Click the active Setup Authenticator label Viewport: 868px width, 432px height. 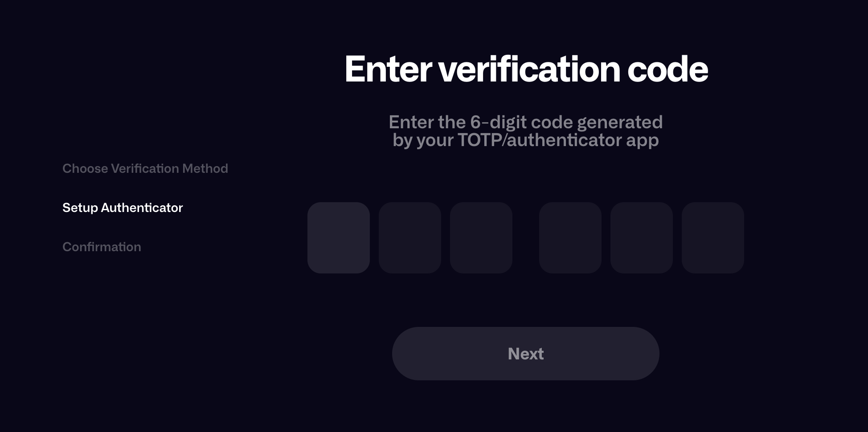(x=123, y=208)
